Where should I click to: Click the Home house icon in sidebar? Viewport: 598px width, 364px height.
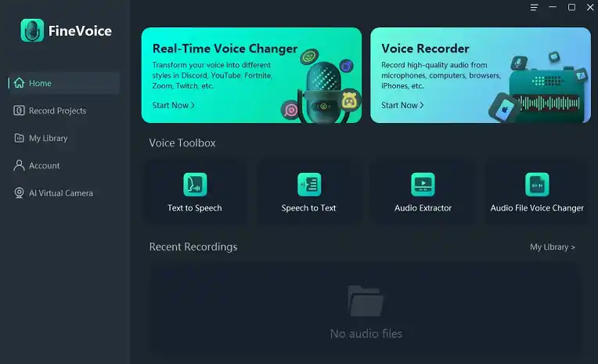click(x=19, y=83)
